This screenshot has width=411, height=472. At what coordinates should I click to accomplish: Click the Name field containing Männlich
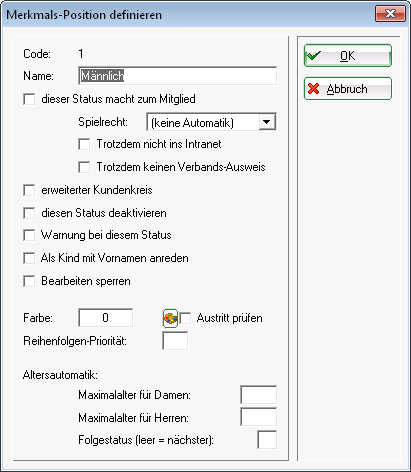point(177,76)
